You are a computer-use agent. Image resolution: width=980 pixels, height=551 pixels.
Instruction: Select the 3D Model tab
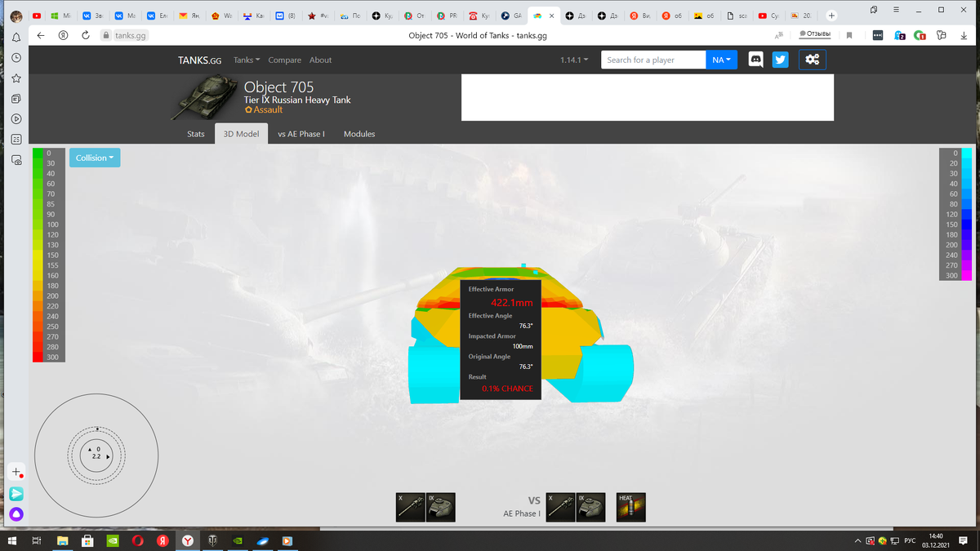pos(241,134)
